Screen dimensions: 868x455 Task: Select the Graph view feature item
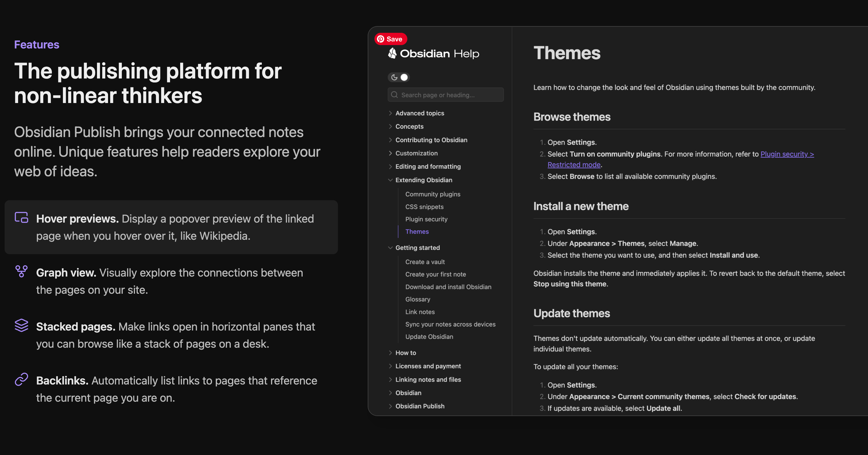tap(171, 281)
